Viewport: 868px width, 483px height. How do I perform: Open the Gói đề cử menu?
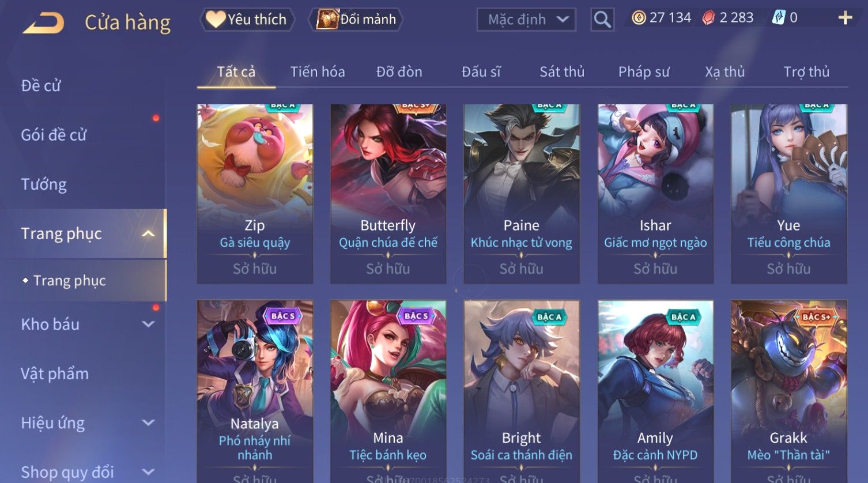54,135
